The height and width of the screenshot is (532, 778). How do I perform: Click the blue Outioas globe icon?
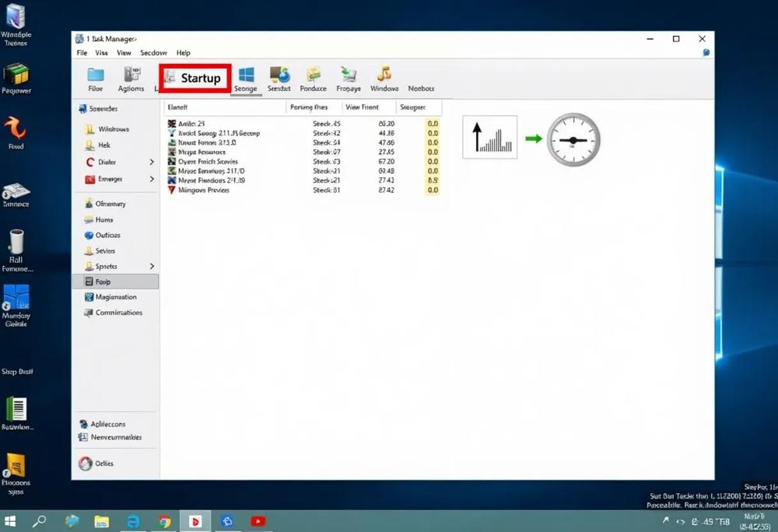[89, 235]
